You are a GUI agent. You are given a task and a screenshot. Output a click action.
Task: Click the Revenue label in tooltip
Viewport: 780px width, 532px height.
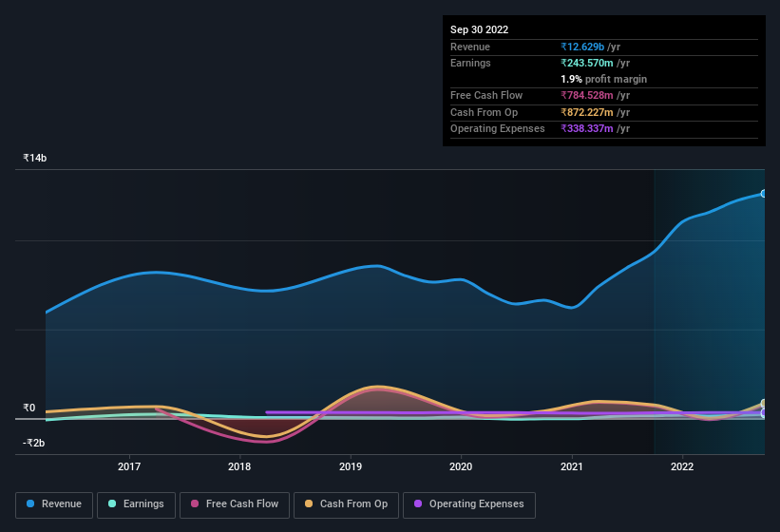click(x=470, y=47)
